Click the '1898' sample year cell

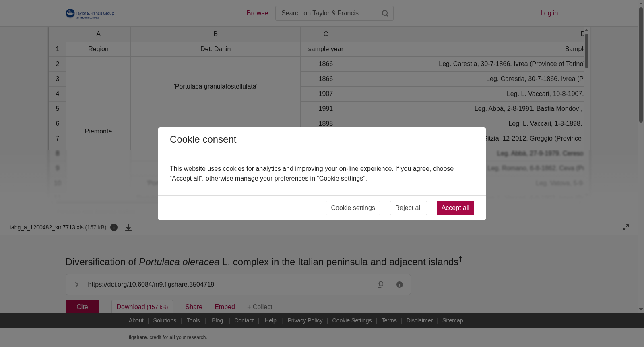[326, 124]
